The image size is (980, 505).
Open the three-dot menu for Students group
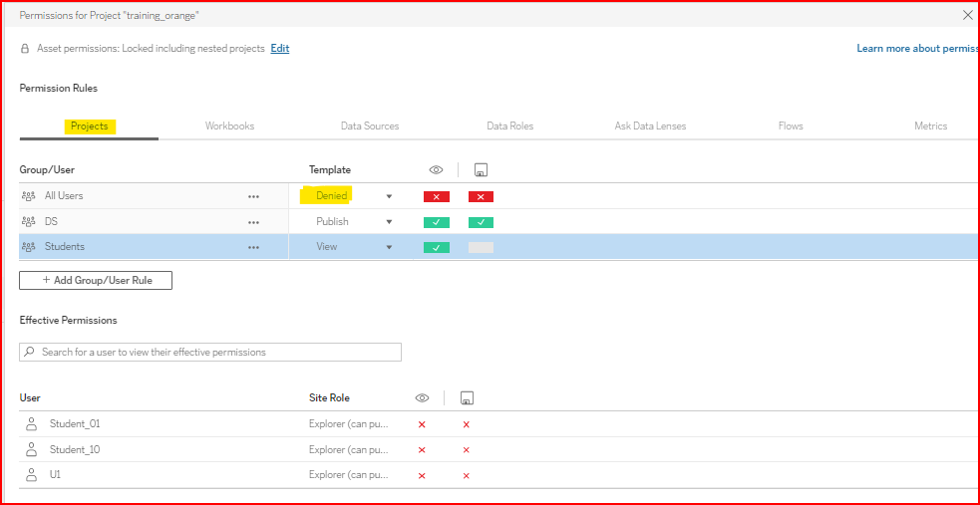click(x=253, y=247)
